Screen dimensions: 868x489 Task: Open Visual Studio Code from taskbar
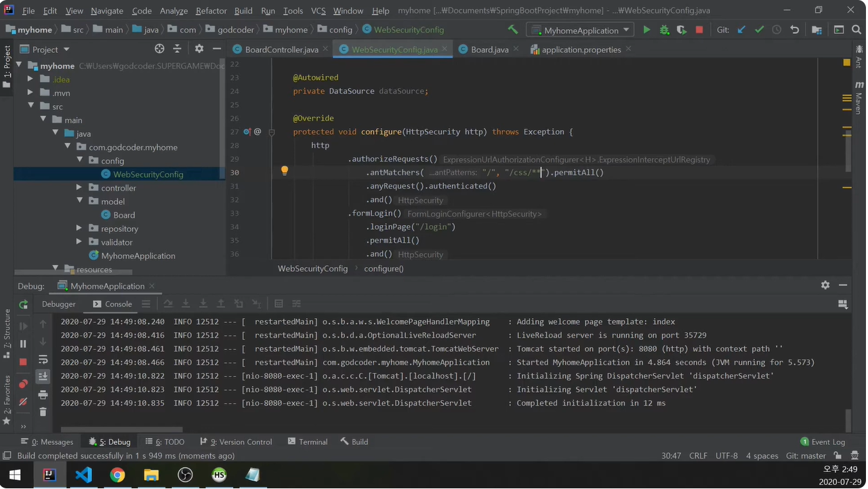click(x=83, y=475)
